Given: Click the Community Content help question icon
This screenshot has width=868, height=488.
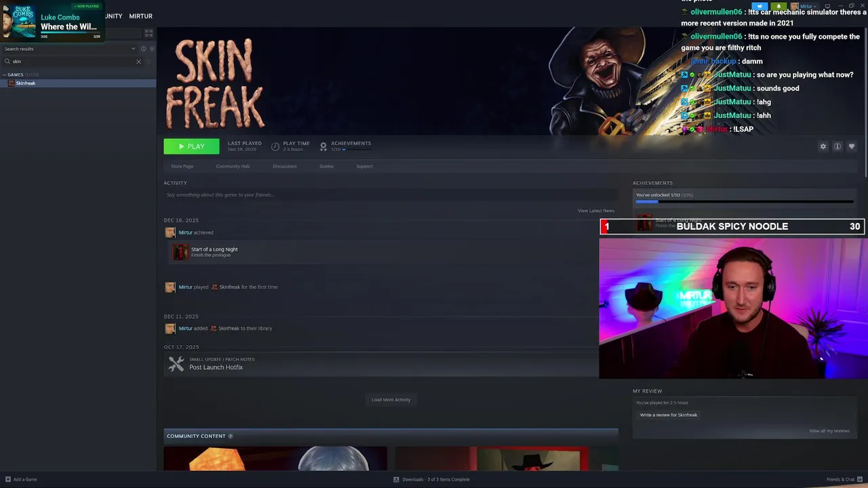Looking at the screenshot, I should click(231, 436).
